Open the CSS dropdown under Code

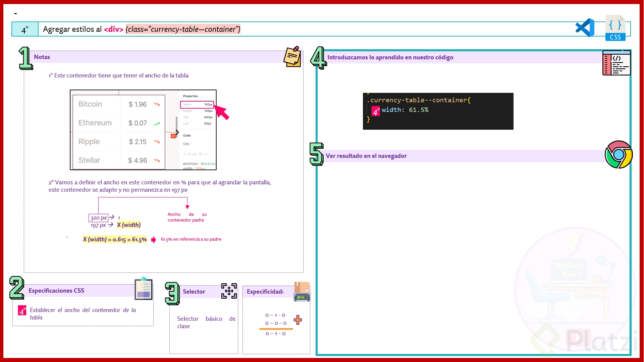point(188,144)
